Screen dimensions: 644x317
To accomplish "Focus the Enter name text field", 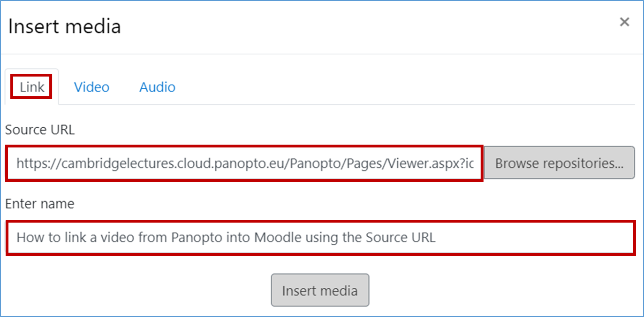I will [321, 237].
